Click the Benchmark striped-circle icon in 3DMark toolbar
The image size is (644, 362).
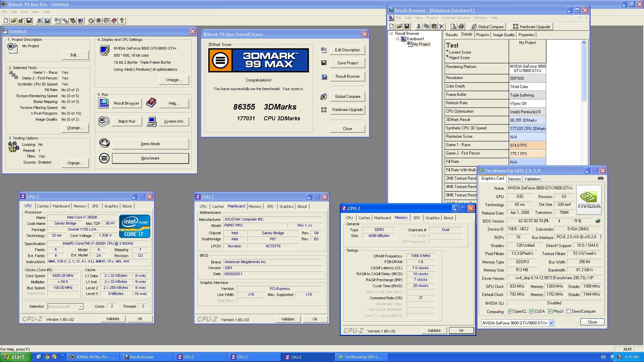[x=99, y=21]
